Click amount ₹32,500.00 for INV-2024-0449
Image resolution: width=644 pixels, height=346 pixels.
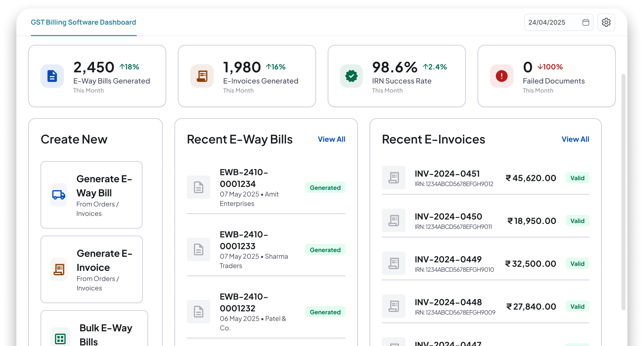coord(531,264)
